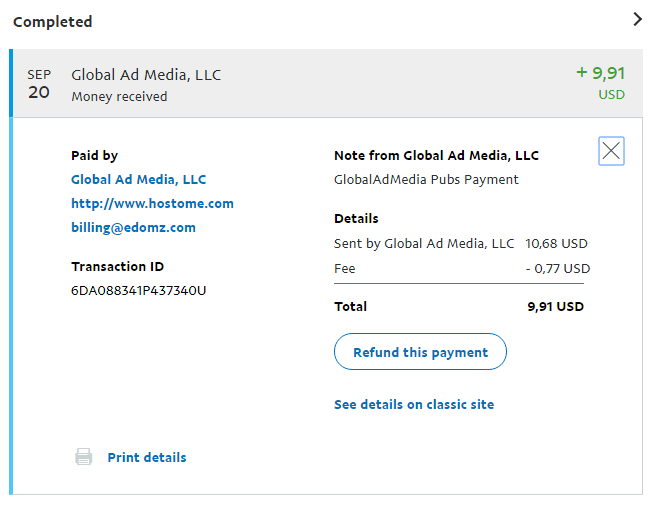Screen dimensions: 655x505
Task: Click the Money received status text
Action: 119,97
